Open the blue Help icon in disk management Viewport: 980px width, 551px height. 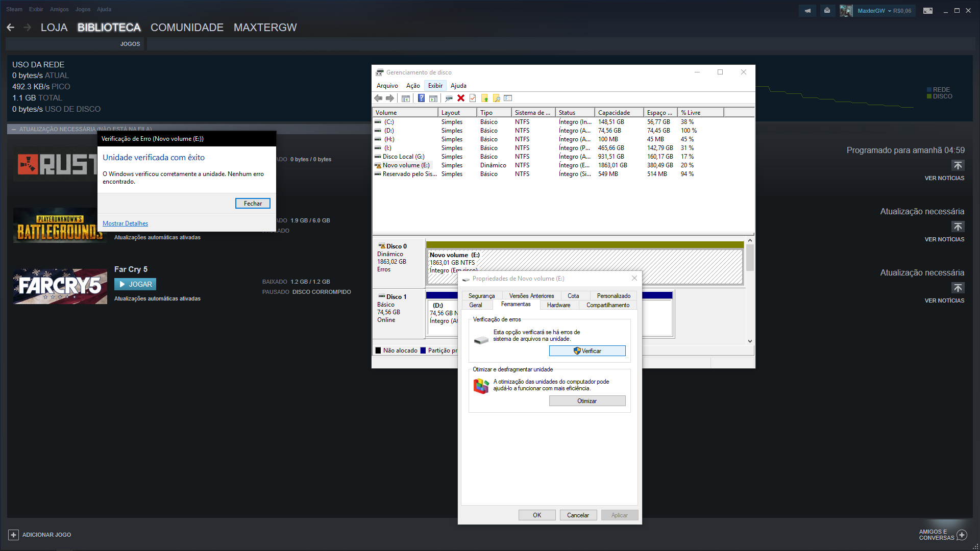(x=421, y=98)
